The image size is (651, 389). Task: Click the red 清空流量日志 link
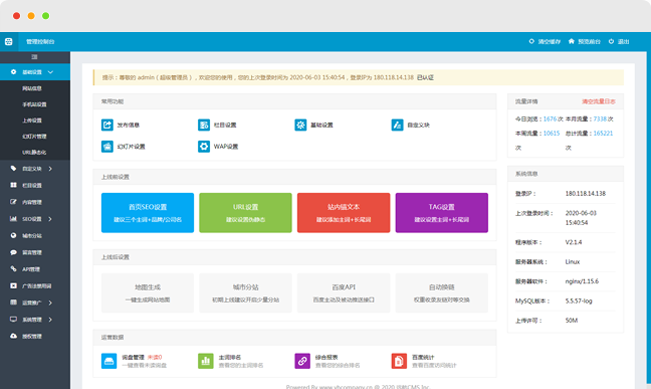click(599, 101)
